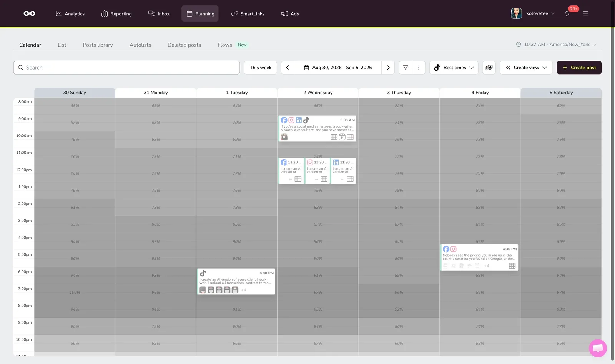Click the 2 Wednesday column header
Viewport: 615px width, 364px height.
tap(318, 93)
